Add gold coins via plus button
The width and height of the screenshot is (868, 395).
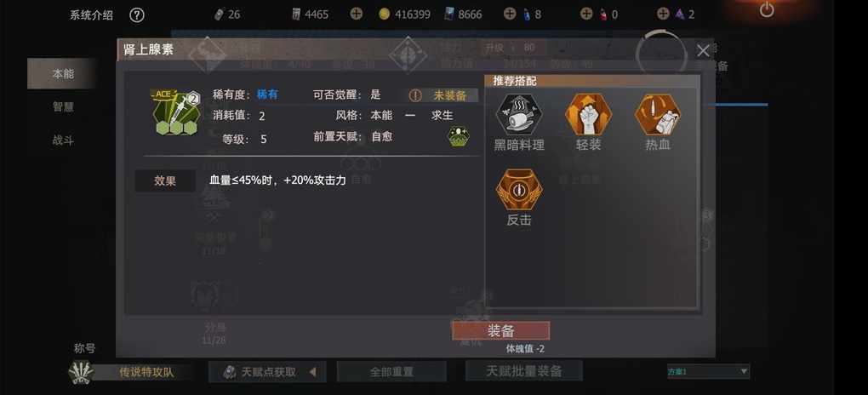click(509, 14)
